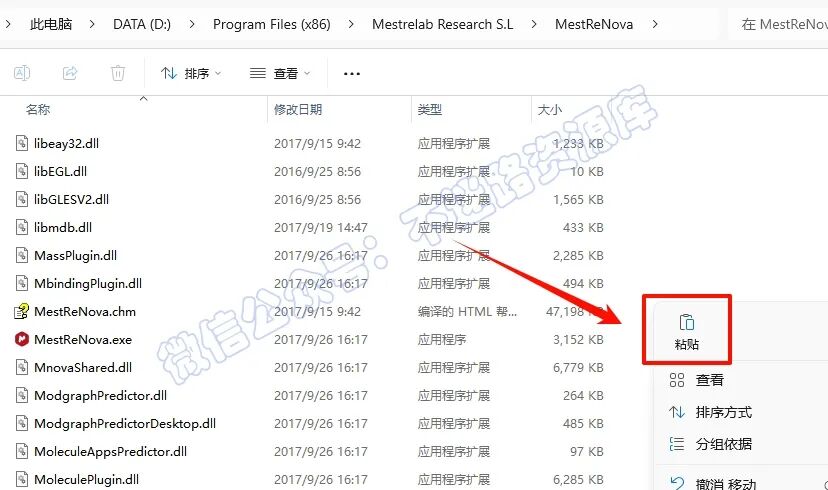Expand chevron after Program Files (x86)
This screenshot has width=828, height=490.
click(x=351, y=24)
